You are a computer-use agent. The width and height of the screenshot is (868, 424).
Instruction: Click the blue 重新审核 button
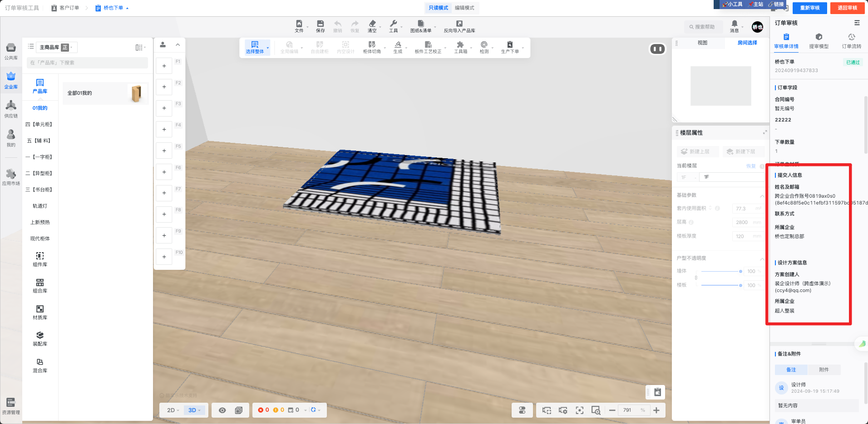(x=809, y=8)
